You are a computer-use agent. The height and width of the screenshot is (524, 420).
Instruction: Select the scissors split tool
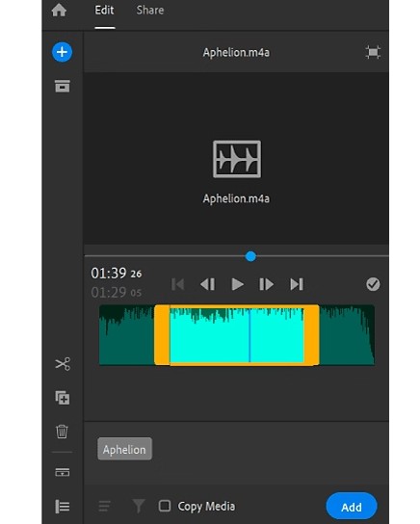(63, 364)
